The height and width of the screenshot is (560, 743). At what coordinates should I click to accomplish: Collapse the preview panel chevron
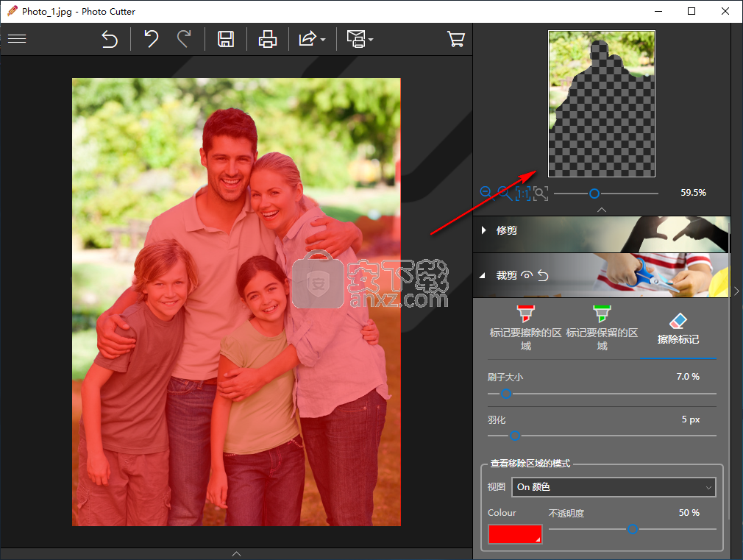pyautogui.click(x=601, y=210)
